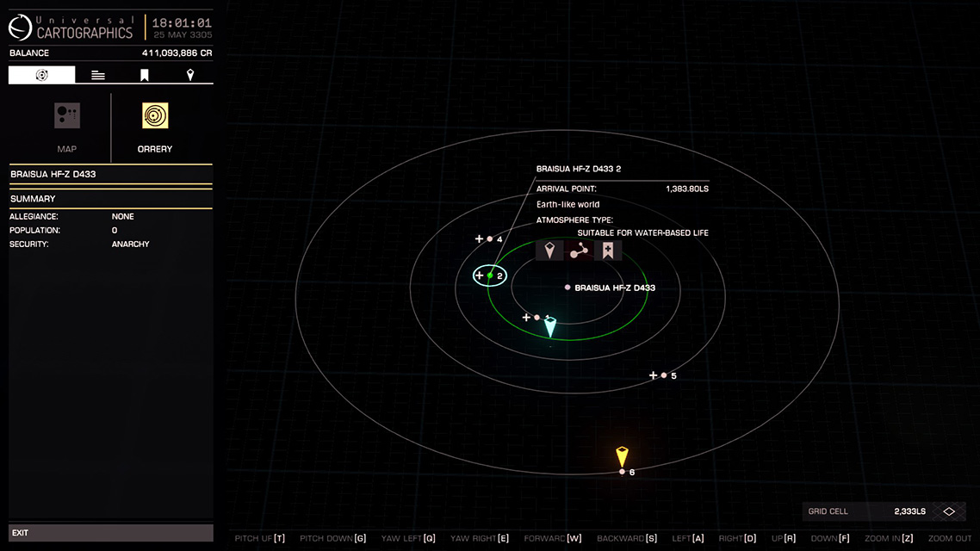Click the popup title BRAISUA HF-Z D433 2
This screenshot has height=551, width=980.
[579, 169]
